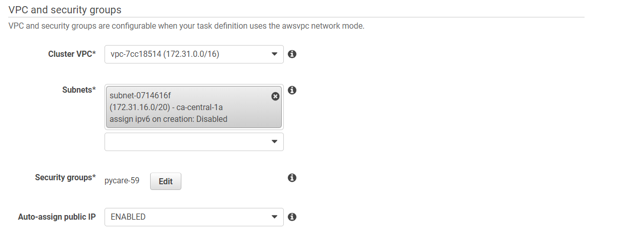Click the info icon beside the Subnets field

tap(292, 90)
